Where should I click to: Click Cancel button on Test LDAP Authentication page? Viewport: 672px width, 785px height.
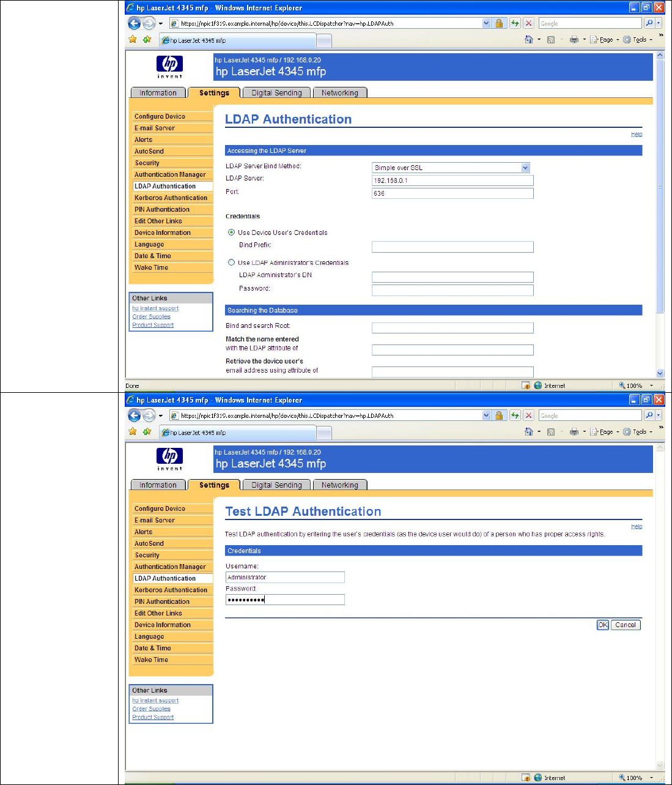(x=626, y=625)
